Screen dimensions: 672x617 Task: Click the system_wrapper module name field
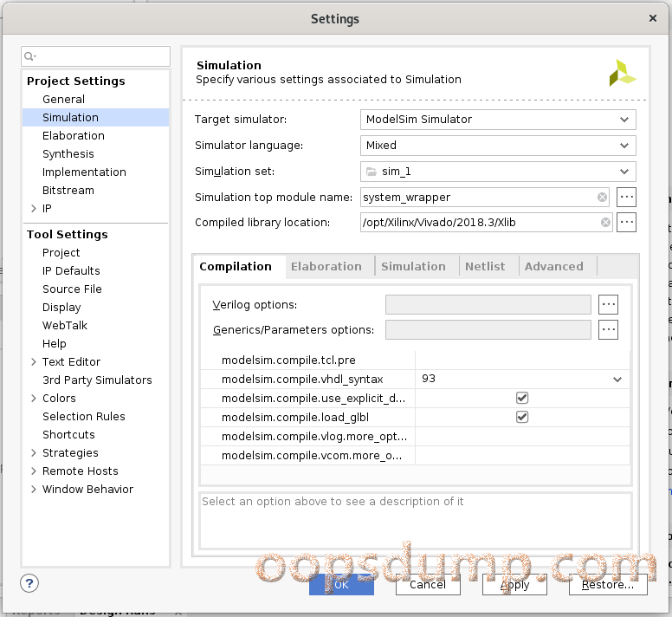(x=484, y=198)
